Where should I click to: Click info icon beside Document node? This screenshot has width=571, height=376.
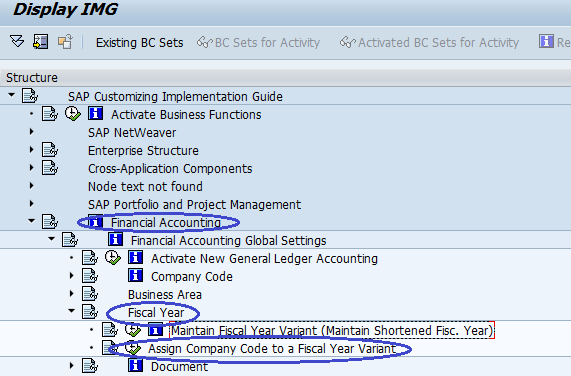coord(135,365)
